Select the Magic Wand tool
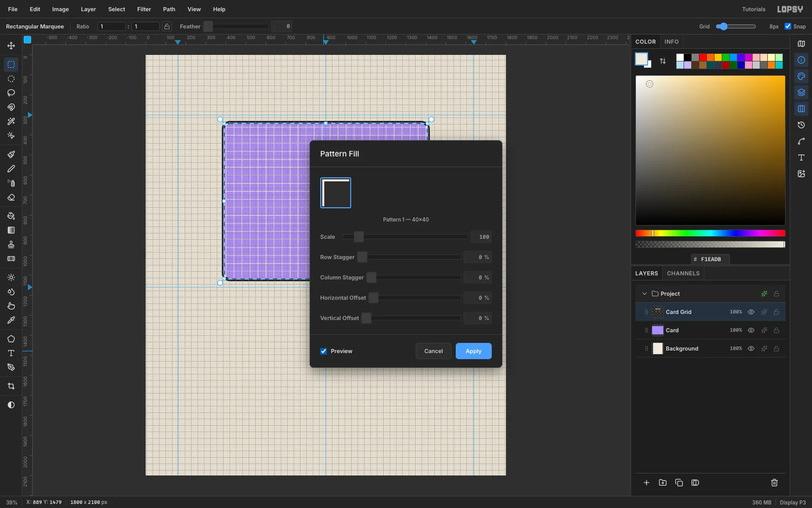This screenshot has height=508, width=812. click(x=11, y=121)
